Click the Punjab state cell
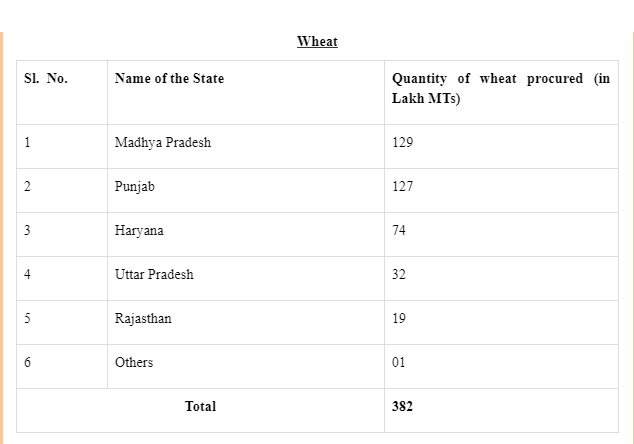Screen dimensions: 634x444 (x=135, y=186)
